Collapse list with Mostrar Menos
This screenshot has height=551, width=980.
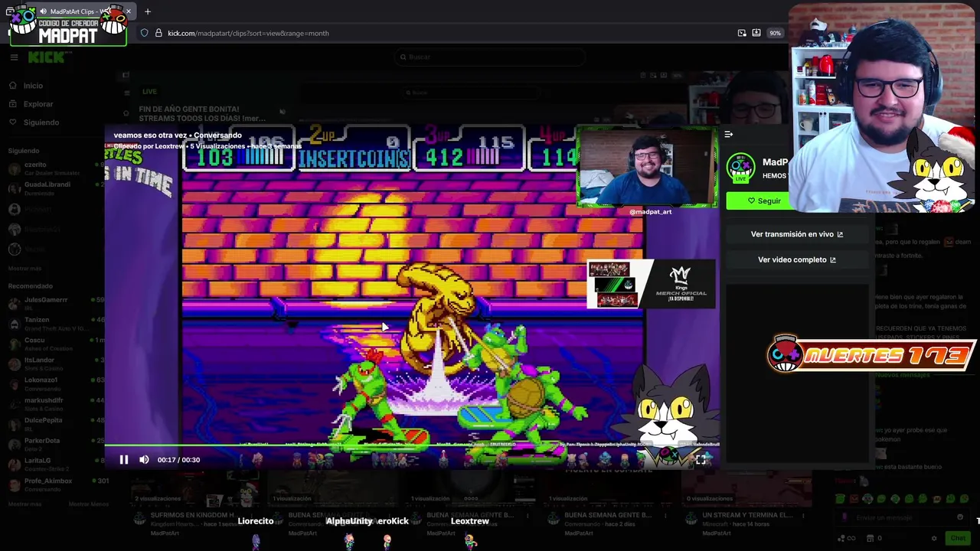pos(89,504)
